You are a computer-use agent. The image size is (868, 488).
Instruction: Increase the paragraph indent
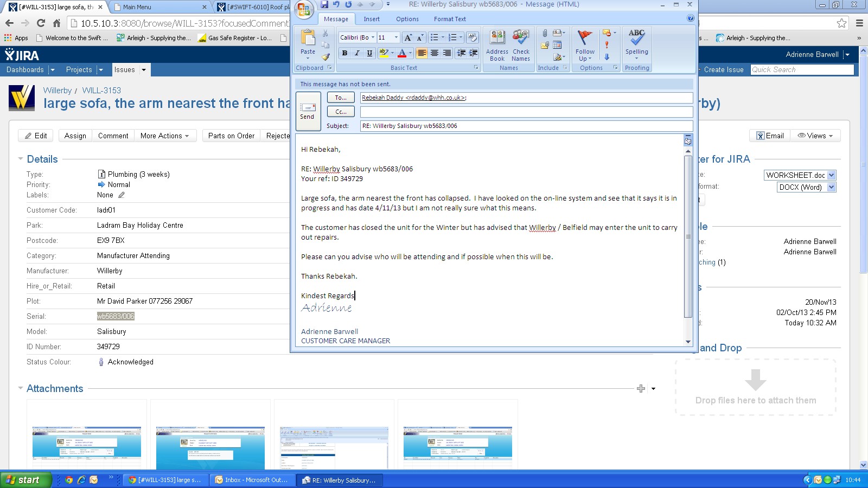coord(473,53)
